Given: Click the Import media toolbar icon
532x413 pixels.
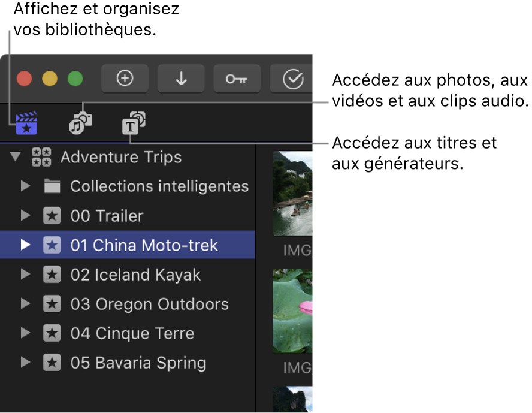Looking at the screenshot, I should point(180,79).
